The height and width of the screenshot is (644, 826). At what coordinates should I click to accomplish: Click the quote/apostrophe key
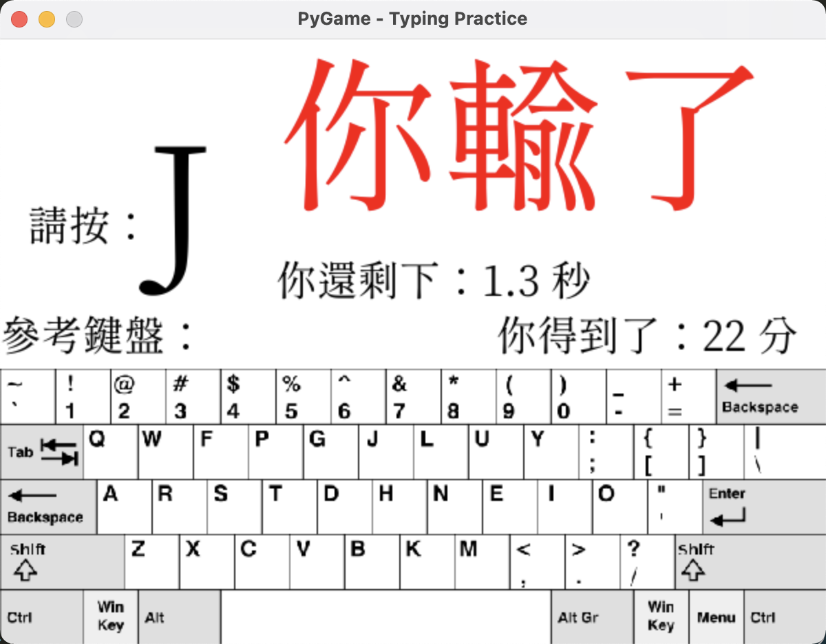(675, 507)
